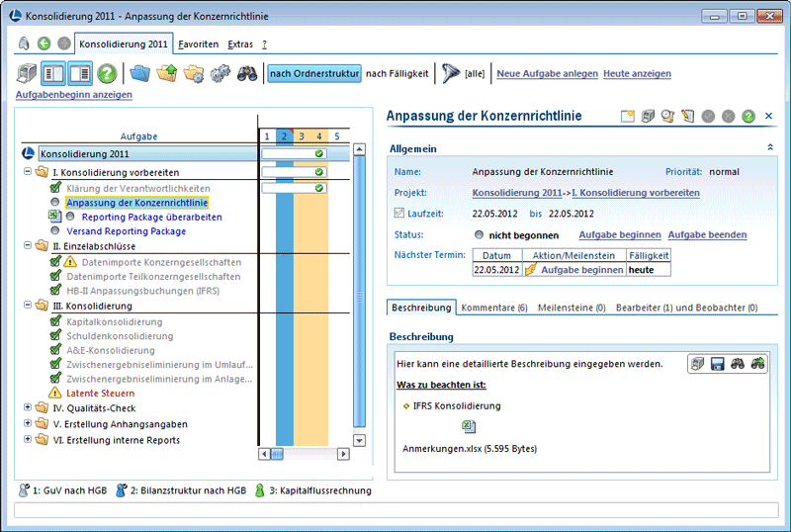
Task: Click the double gears icon
Action: pos(220,74)
